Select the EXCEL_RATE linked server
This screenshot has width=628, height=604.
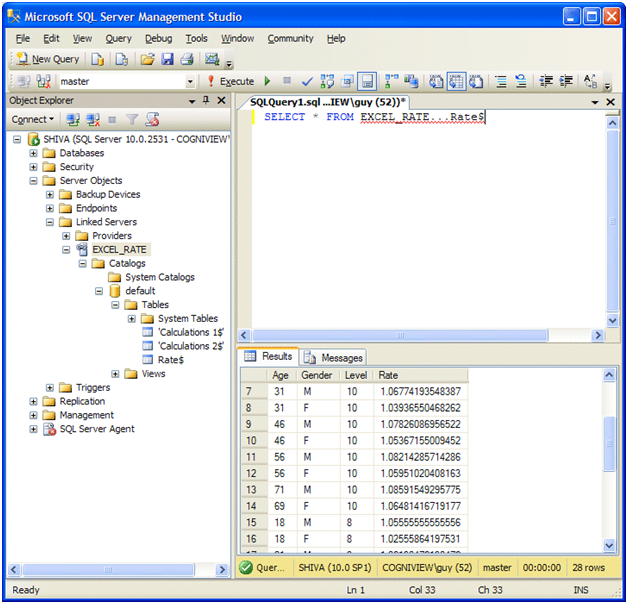pyautogui.click(x=119, y=250)
